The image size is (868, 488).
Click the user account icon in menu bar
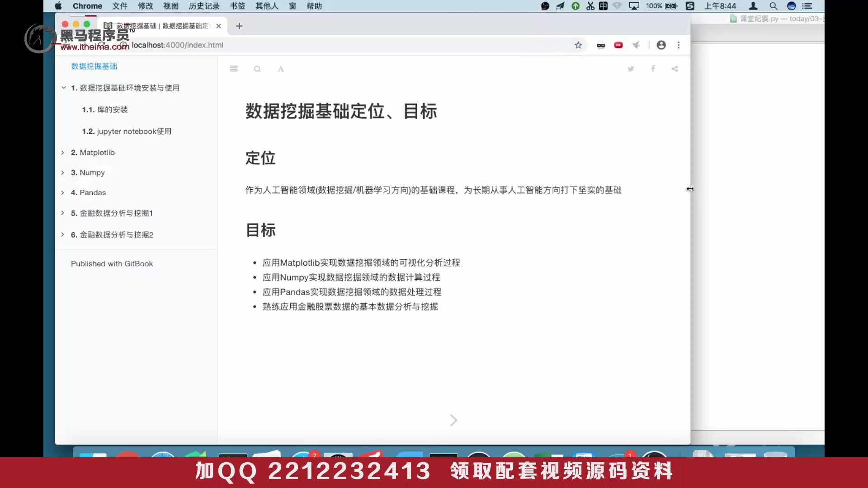[x=753, y=6]
